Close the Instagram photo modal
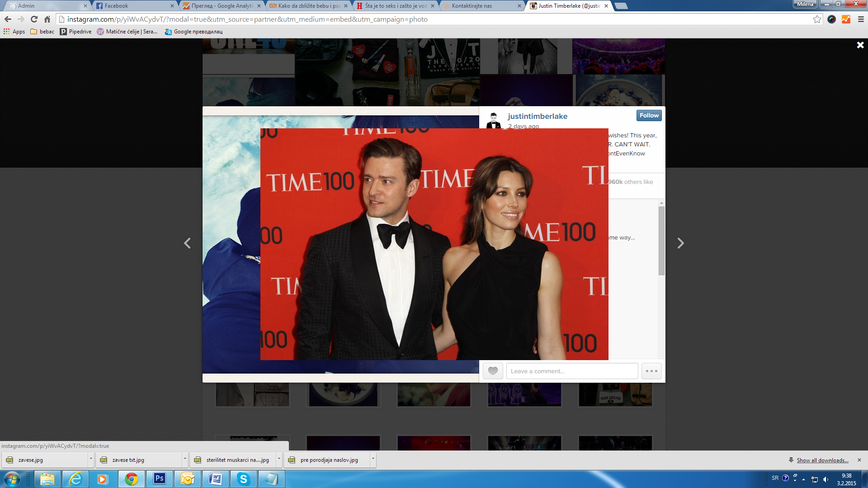 [860, 45]
